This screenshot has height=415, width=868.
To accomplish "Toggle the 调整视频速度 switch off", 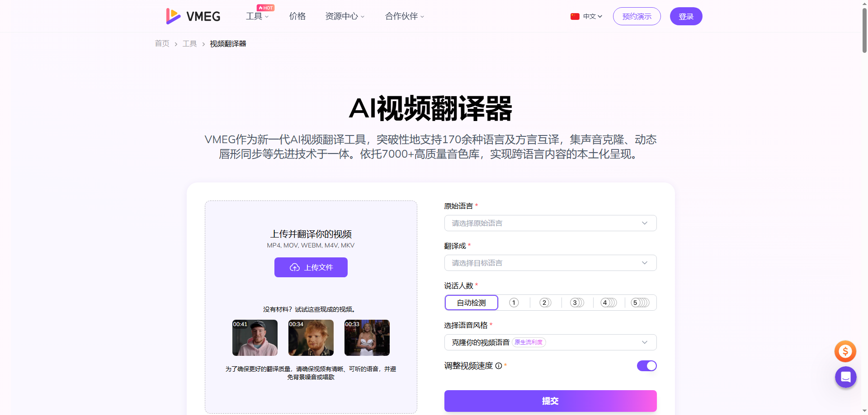I will (646, 366).
